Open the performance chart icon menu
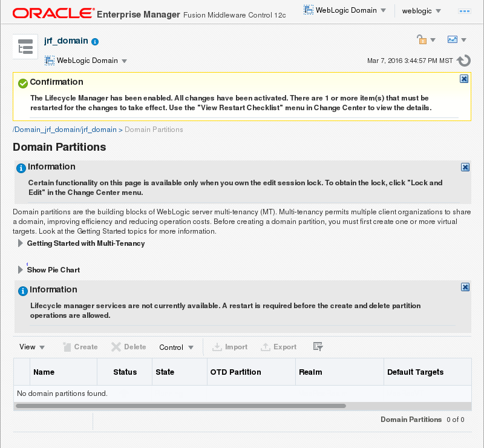Image resolution: width=484 pixels, height=448 pixels. [453, 39]
